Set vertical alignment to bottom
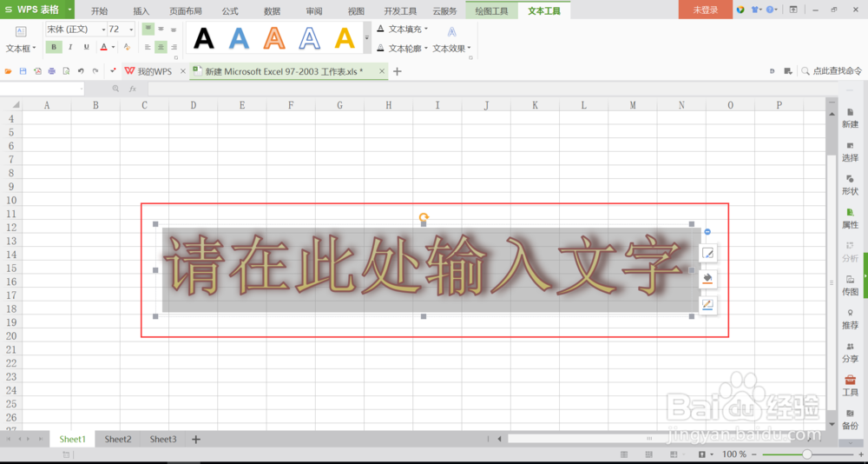 coord(174,29)
